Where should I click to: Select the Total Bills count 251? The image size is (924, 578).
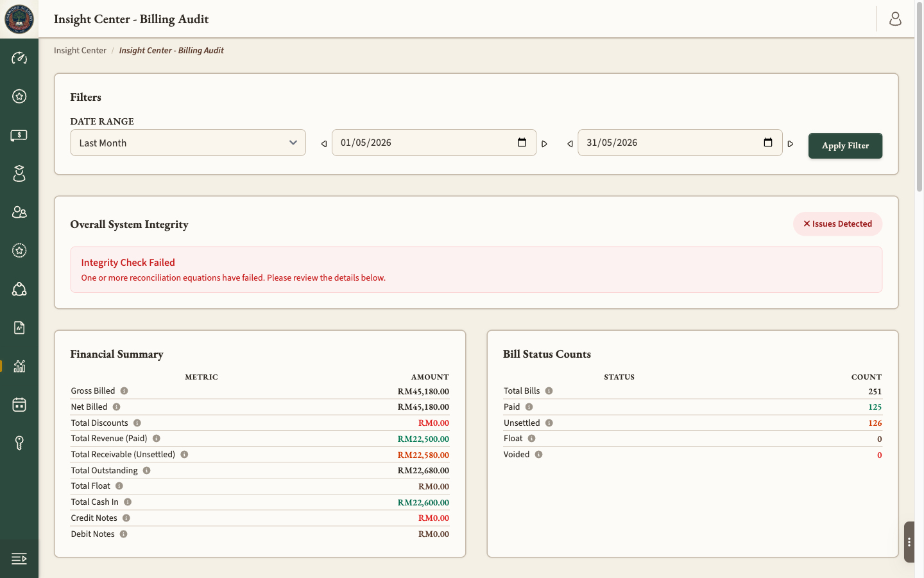coord(875,392)
